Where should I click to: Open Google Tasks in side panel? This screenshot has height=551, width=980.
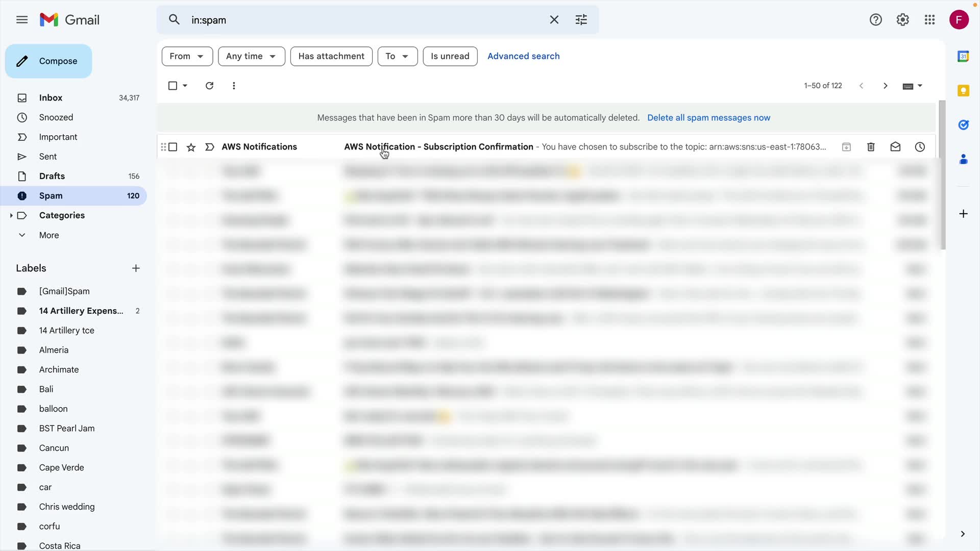(963, 125)
